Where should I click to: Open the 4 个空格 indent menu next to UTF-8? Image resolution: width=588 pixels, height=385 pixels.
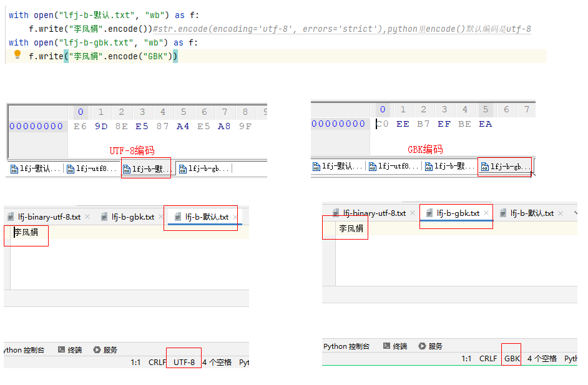tap(217, 363)
